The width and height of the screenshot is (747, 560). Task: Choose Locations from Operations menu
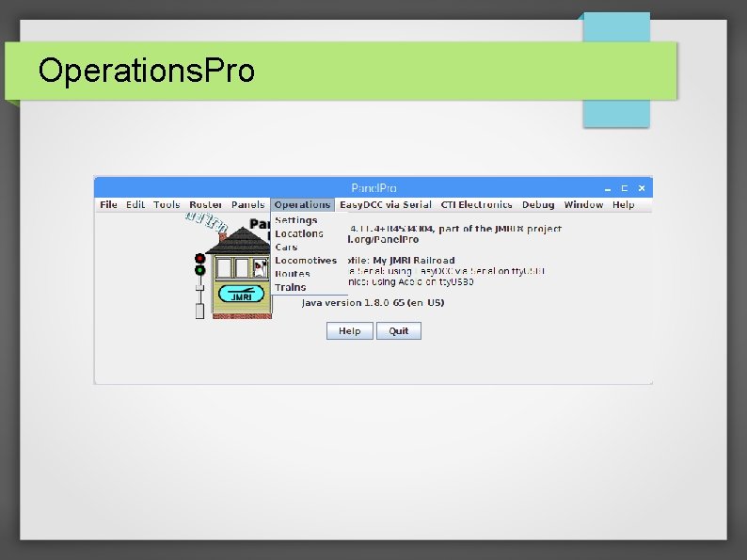(298, 233)
